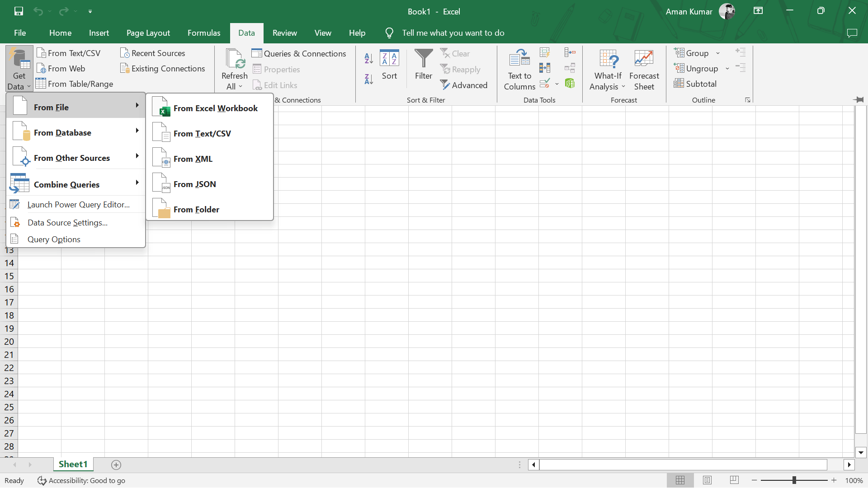This screenshot has height=488, width=868.
Task: Click the Save icon in title bar
Action: click(x=19, y=11)
